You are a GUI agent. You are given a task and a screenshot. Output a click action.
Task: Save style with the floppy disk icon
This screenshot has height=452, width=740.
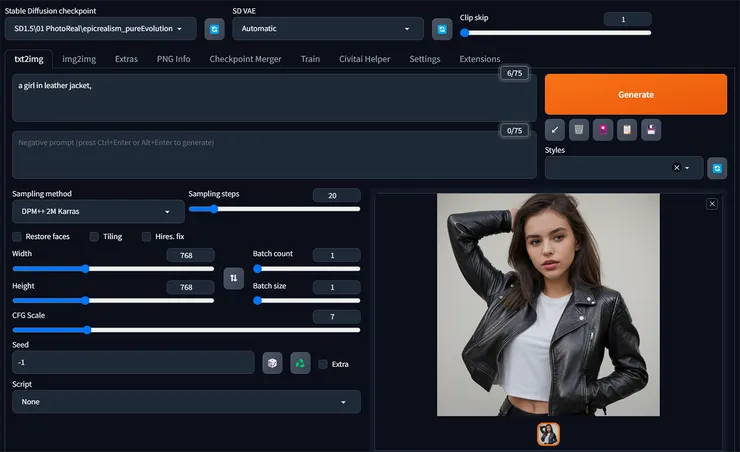coord(651,130)
